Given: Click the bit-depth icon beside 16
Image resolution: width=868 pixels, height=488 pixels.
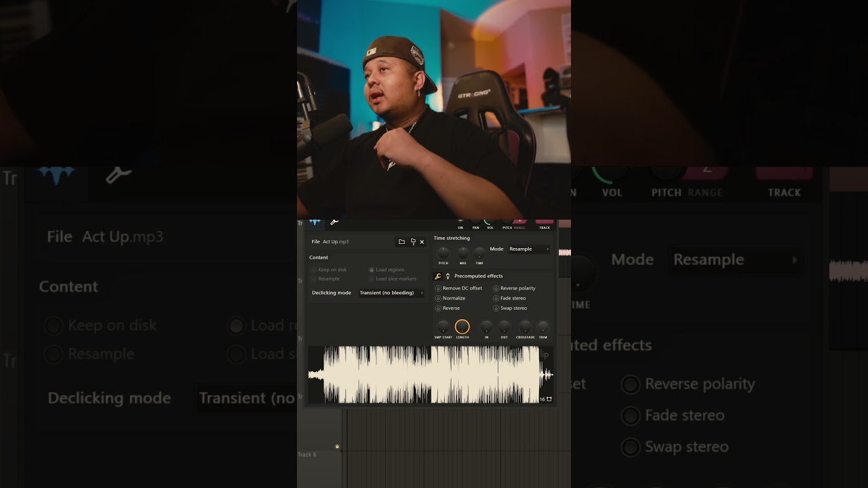Looking at the screenshot, I should coord(549,399).
